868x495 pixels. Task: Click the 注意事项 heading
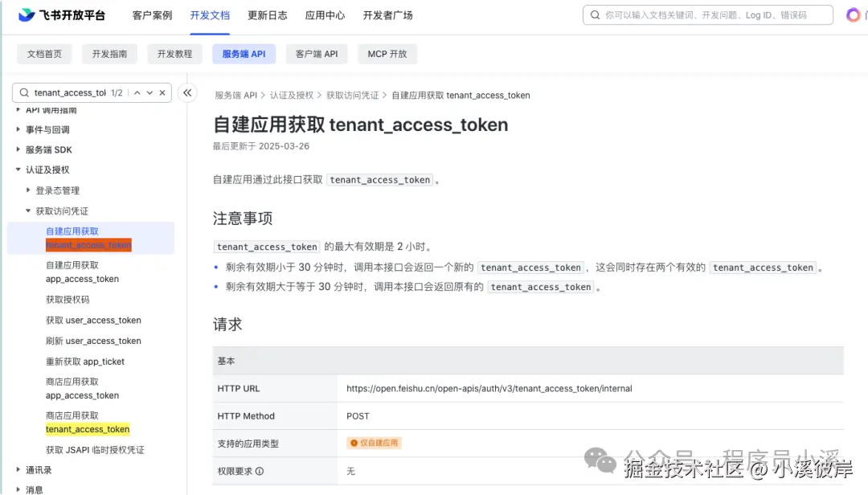pyautogui.click(x=243, y=219)
